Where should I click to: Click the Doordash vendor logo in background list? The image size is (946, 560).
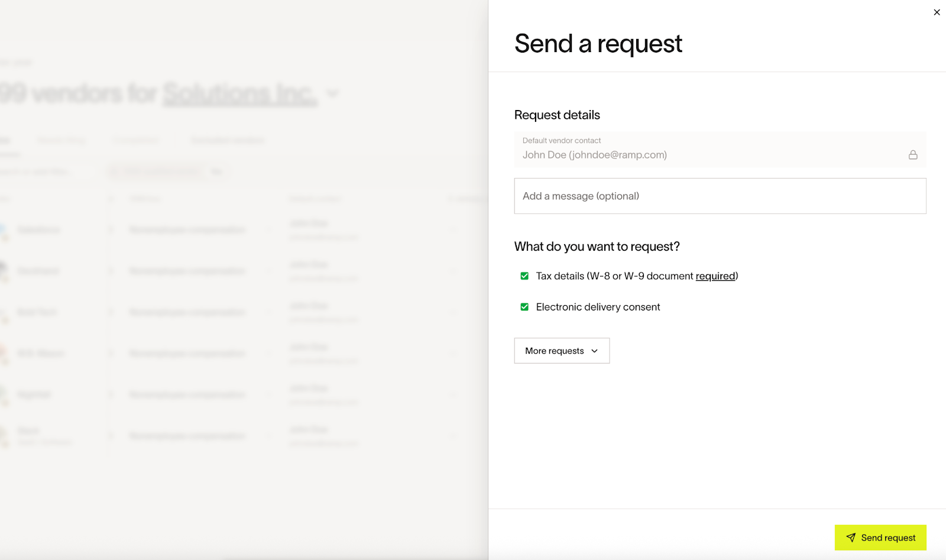[4, 271]
